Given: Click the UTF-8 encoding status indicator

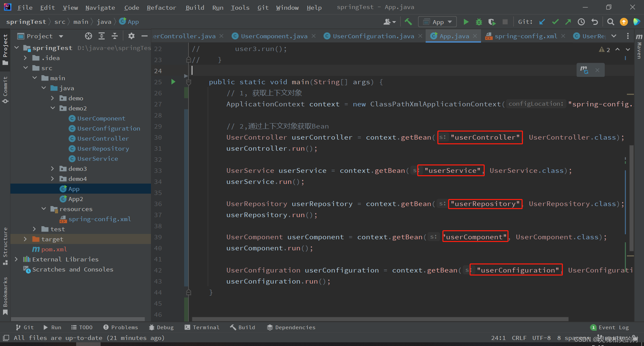Looking at the screenshot, I should 541,338.
